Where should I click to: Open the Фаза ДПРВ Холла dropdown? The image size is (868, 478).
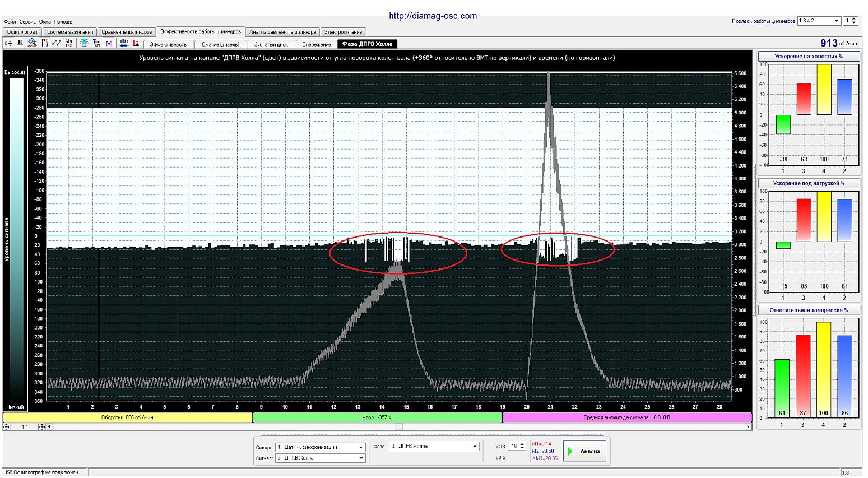point(434,447)
